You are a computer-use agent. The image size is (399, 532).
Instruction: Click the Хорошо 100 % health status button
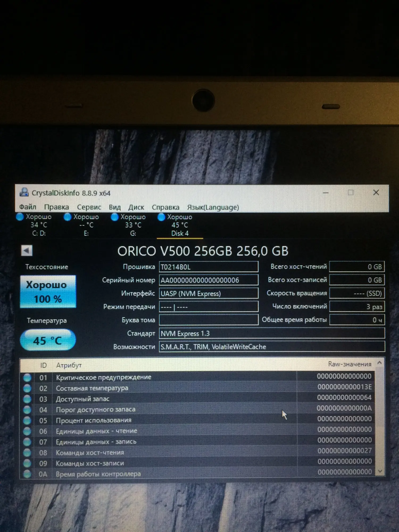click(x=48, y=292)
